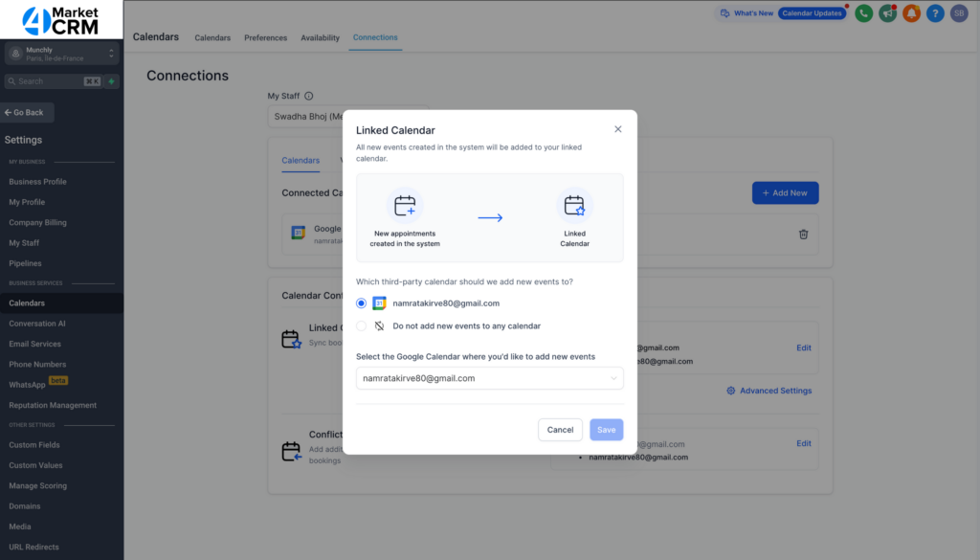Click the info icon beside My Staff
980x560 pixels.
[309, 96]
